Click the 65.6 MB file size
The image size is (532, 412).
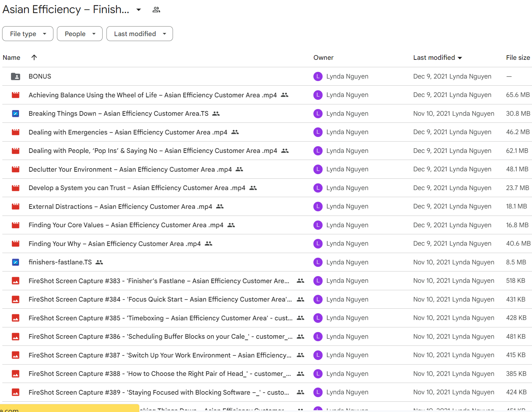(518, 95)
